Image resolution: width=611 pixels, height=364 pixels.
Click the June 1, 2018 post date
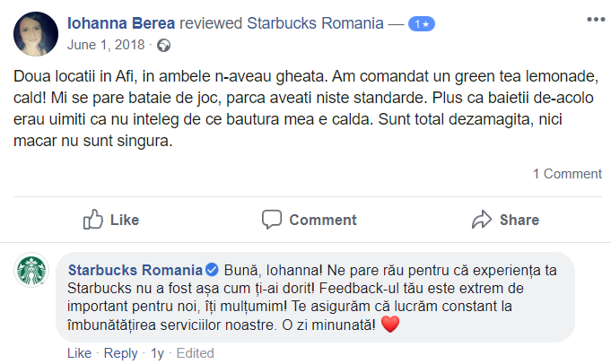click(108, 45)
